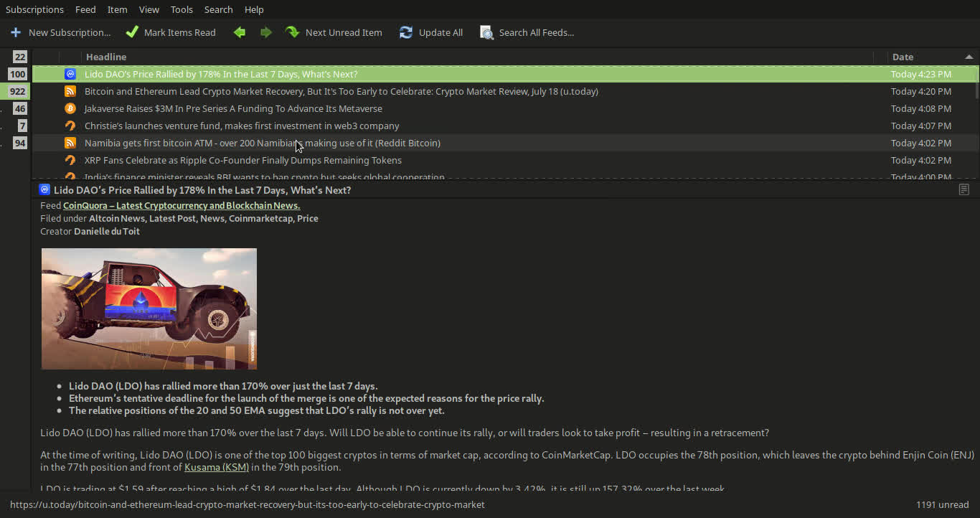Open the Tools menu
Image resolution: width=980 pixels, height=518 pixels.
click(x=182, y=9)
